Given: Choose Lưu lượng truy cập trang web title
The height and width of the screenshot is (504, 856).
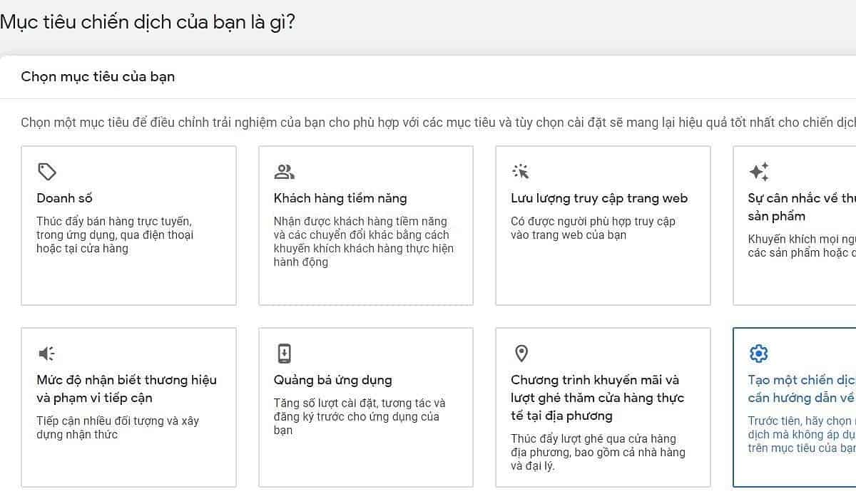Looking at the screenshot, I should [x=599, y=198].
